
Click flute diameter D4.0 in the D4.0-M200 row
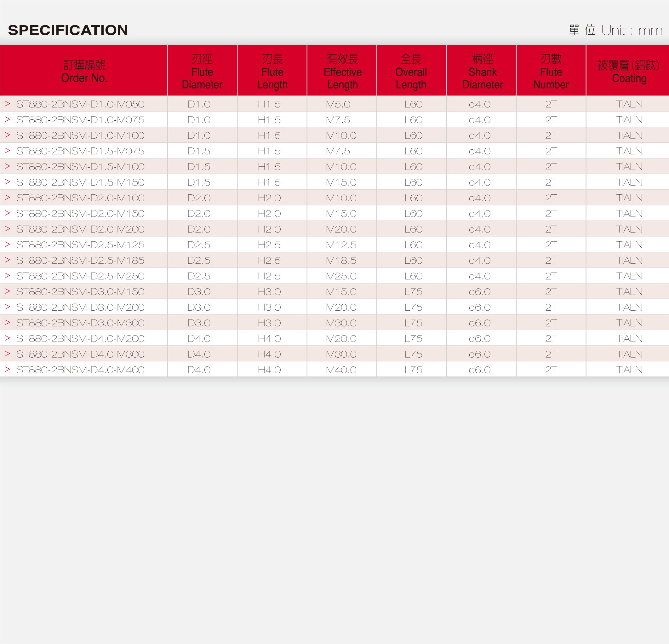199,338
